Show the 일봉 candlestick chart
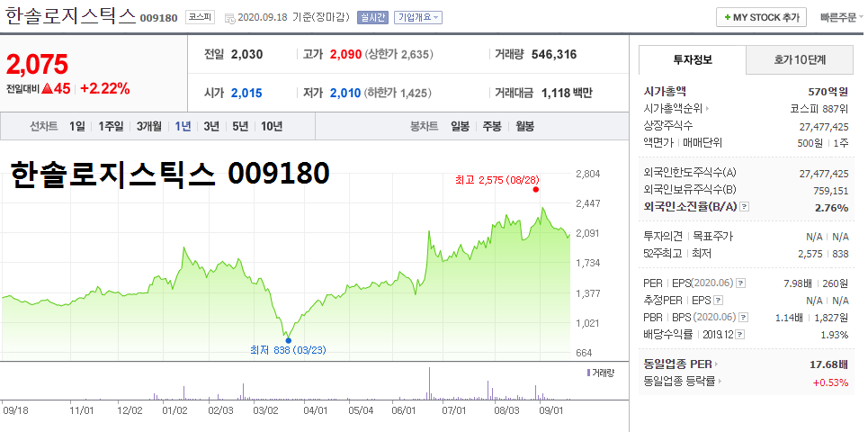The image size is (868, 432). tap(460, 126)
